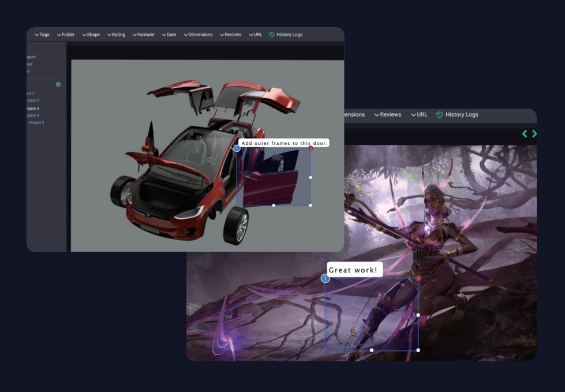Select the highlighted Project 3 entry
The height and width of the screenshot is (392, 565).
coord(33,108)
